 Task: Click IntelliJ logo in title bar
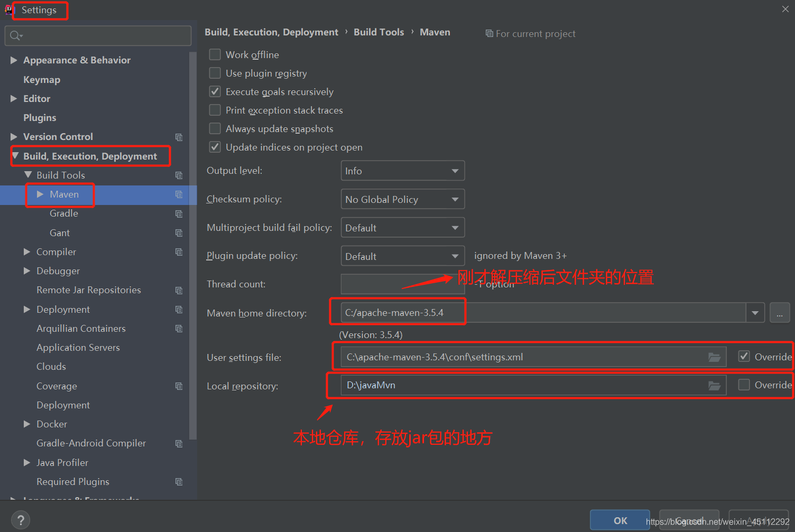pyautogui.click(x=9, y=10)
